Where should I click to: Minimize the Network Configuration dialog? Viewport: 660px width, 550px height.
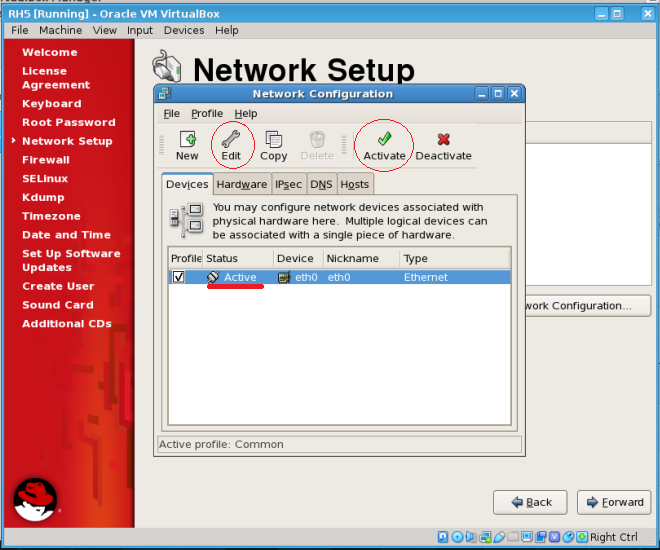[482, 93]
